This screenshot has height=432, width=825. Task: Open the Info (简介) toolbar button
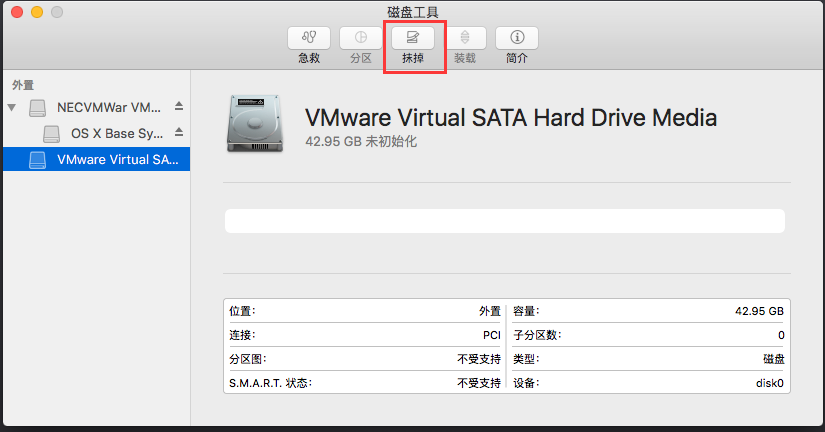click(x=517, y=38)
